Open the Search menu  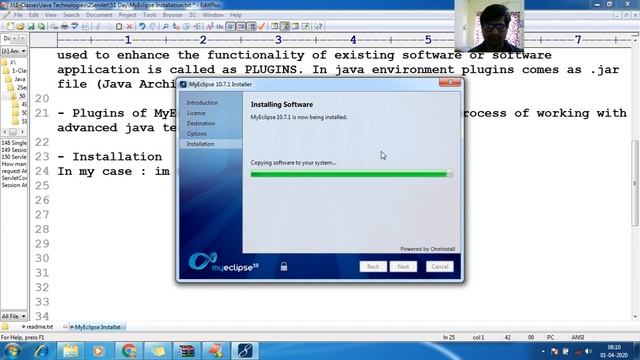(71, 15)
